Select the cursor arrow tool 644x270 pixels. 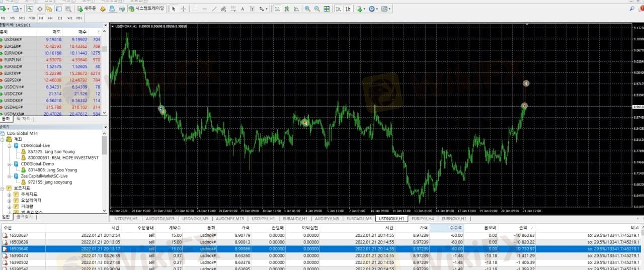tap(174, 9)
